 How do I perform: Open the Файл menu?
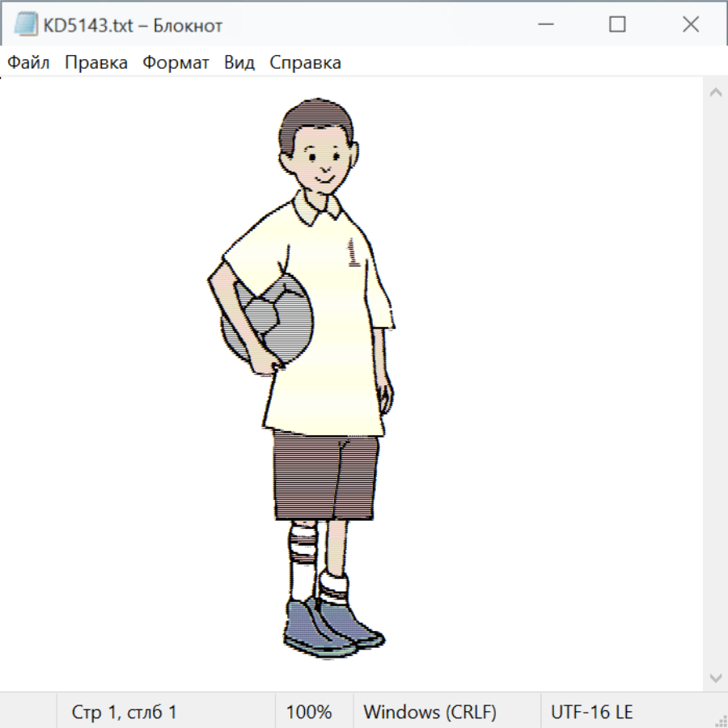tap(29, 63)
